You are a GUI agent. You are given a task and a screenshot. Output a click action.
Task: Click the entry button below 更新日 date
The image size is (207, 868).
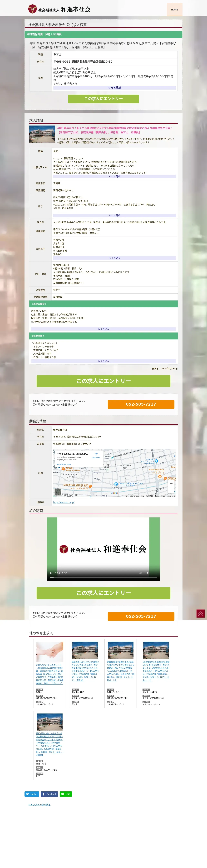pyautogui.click(x=103, y=381)
